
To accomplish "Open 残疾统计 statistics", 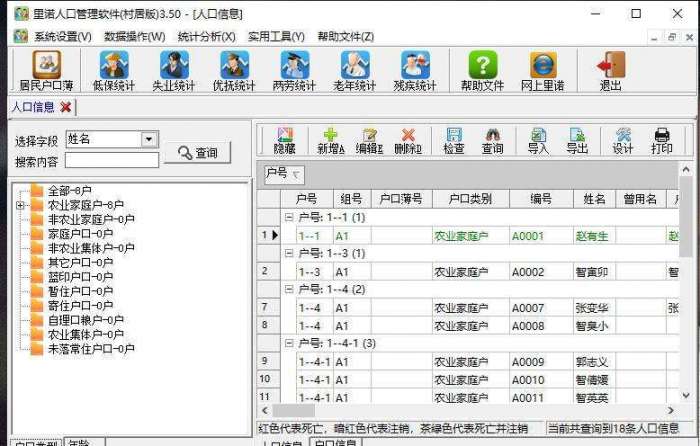I will click(415, 70).
